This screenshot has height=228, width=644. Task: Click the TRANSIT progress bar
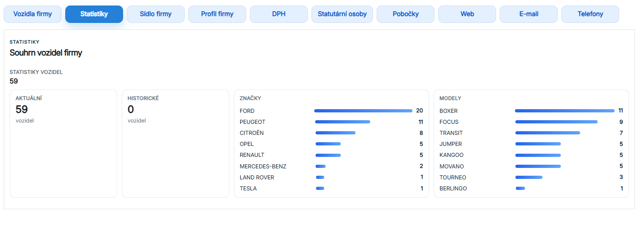pyautogui.click(x=548, y=133)
